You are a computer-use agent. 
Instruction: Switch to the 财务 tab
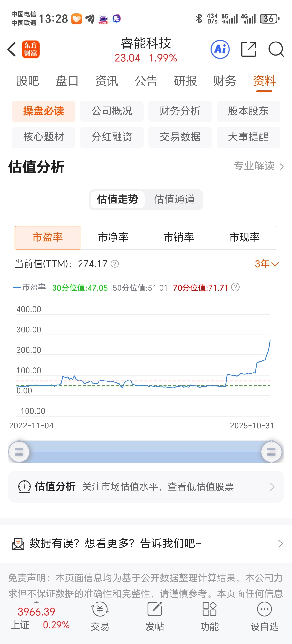(x=225, y=81)
